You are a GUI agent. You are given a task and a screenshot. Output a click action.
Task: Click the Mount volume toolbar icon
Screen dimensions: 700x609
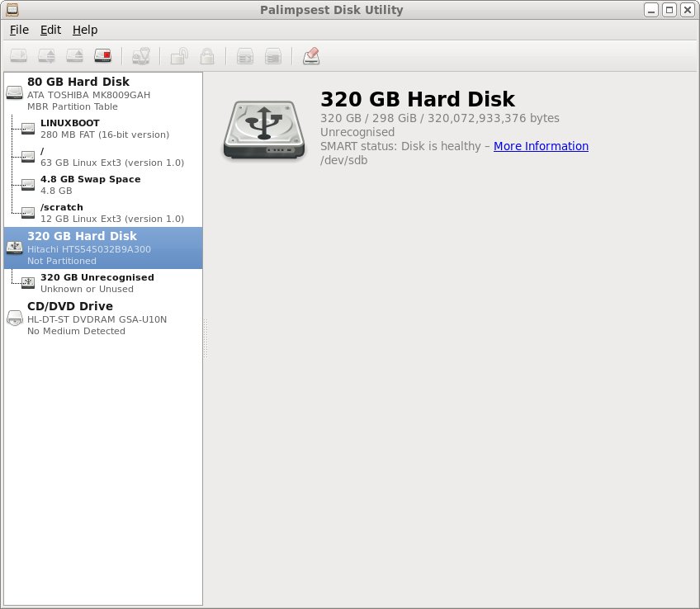click(19, 56)
